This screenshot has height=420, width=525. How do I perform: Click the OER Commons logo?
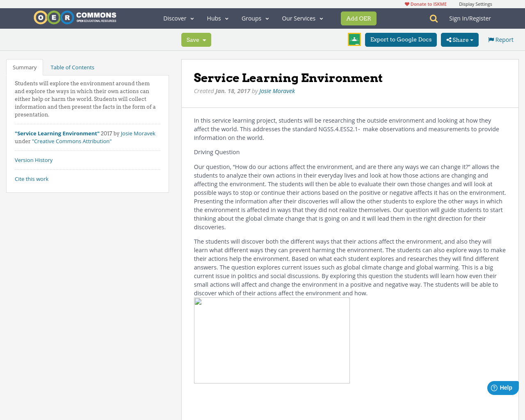(x=75, y=18)
